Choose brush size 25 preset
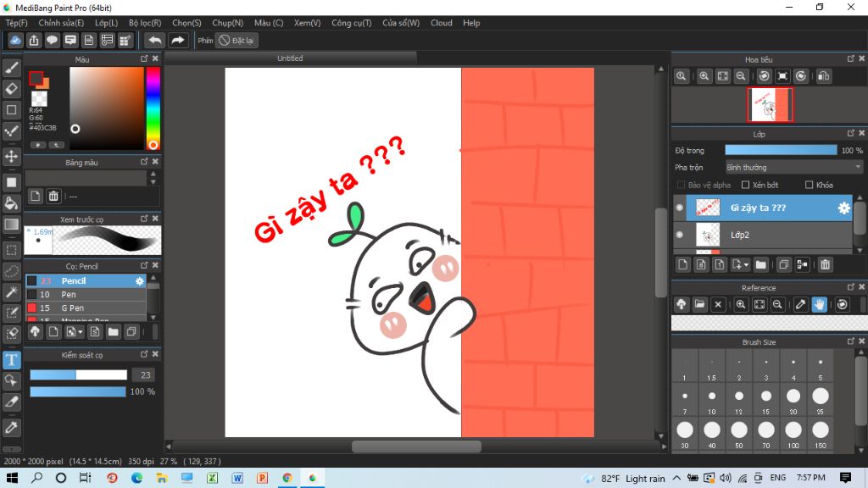 coord(820,401)
